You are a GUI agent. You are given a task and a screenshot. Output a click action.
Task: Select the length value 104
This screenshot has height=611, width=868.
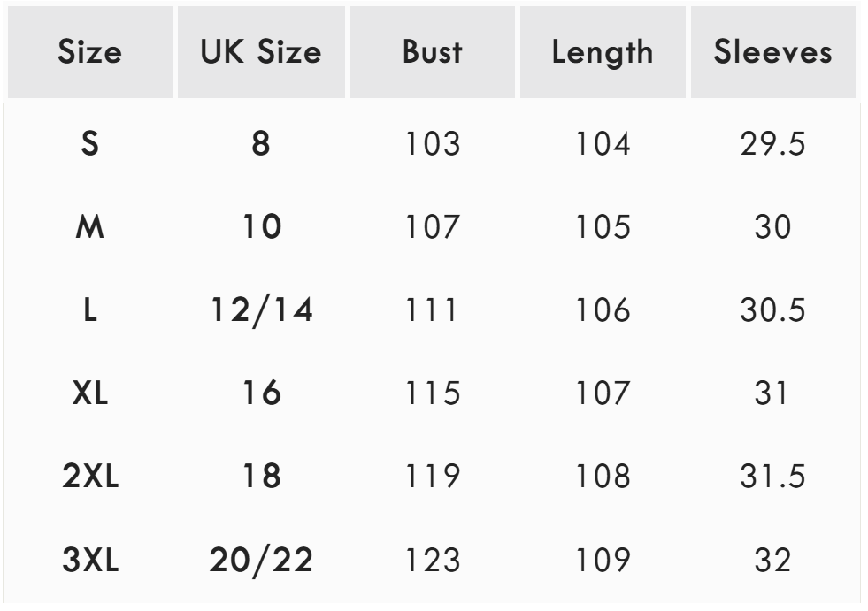click(603, 144)
